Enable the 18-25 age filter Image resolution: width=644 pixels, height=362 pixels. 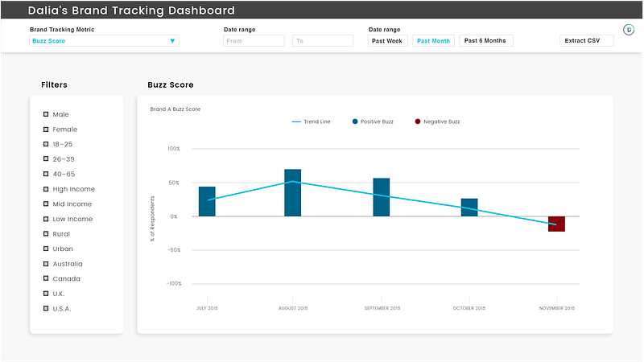pyautogui.click(x=46, y=144)
